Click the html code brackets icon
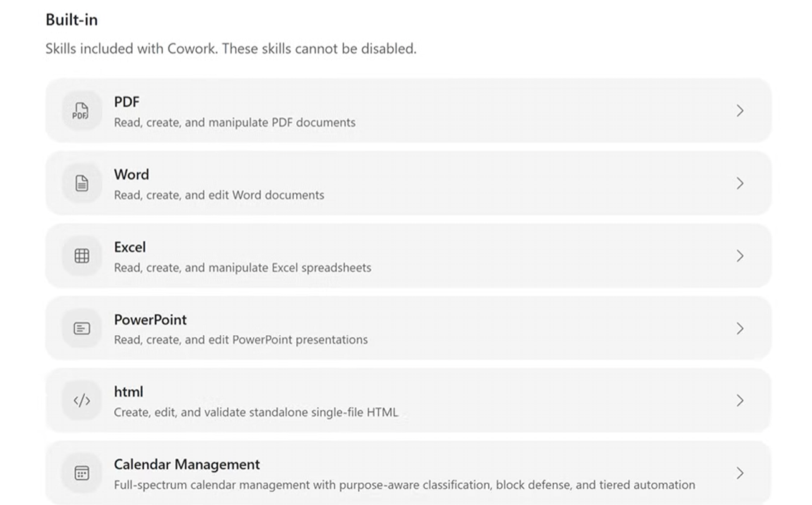Screen dimensions: 812x505 [x=82, y=400]
